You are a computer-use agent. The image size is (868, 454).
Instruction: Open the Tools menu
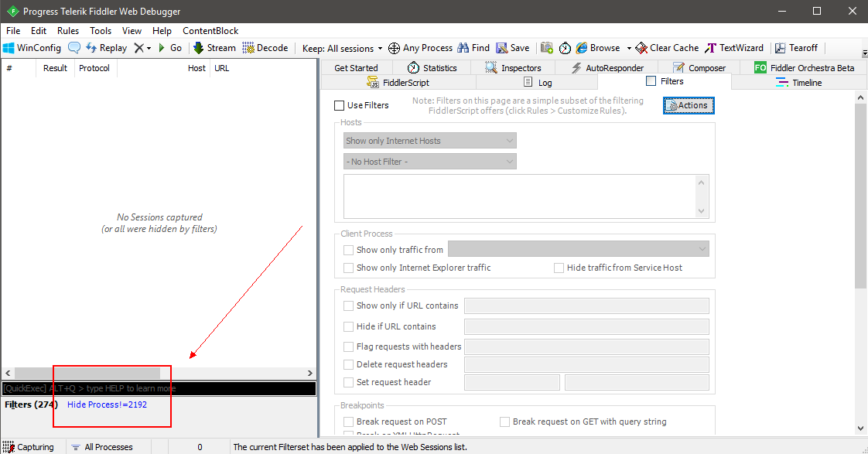[101, 30]
